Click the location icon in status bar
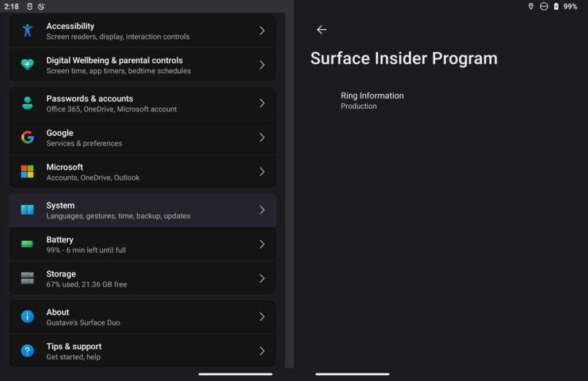The height and width of the screenshot is (381, 588). coord(531,6)
